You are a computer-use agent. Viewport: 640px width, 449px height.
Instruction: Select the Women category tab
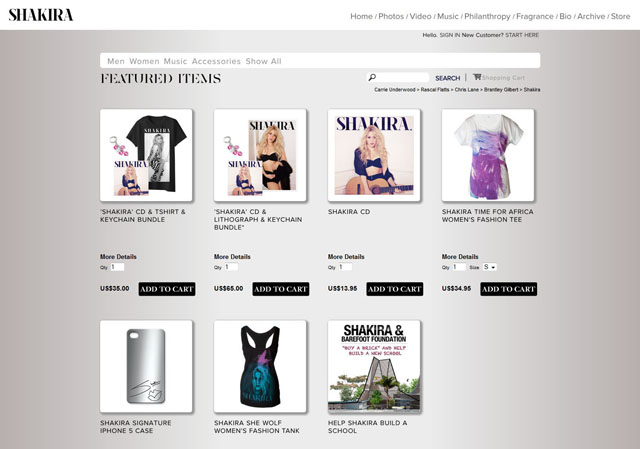(144, 61)
